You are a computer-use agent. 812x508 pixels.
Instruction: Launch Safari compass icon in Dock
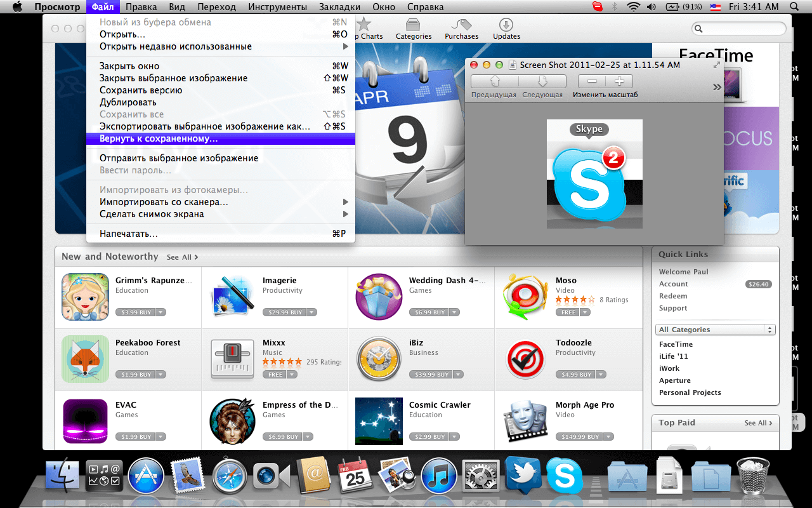click(x=230, y=477)
